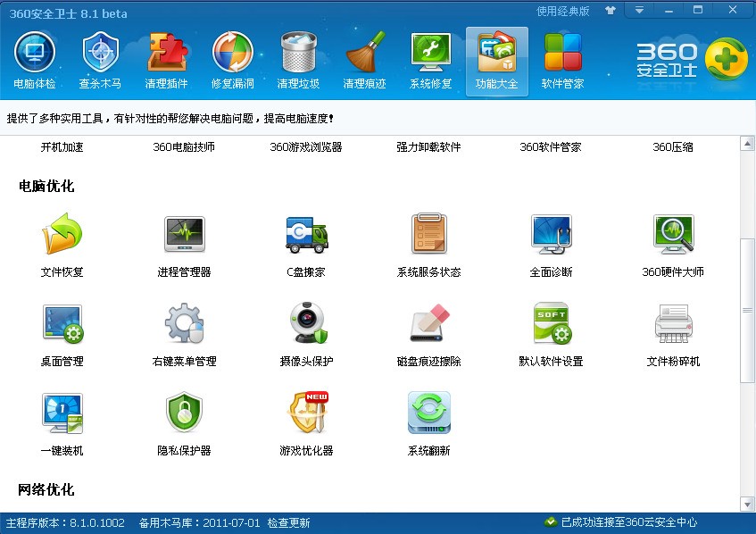This screenshot has width=756, height=534.
Task: Click 使用经典版 link
Action: 562,11
